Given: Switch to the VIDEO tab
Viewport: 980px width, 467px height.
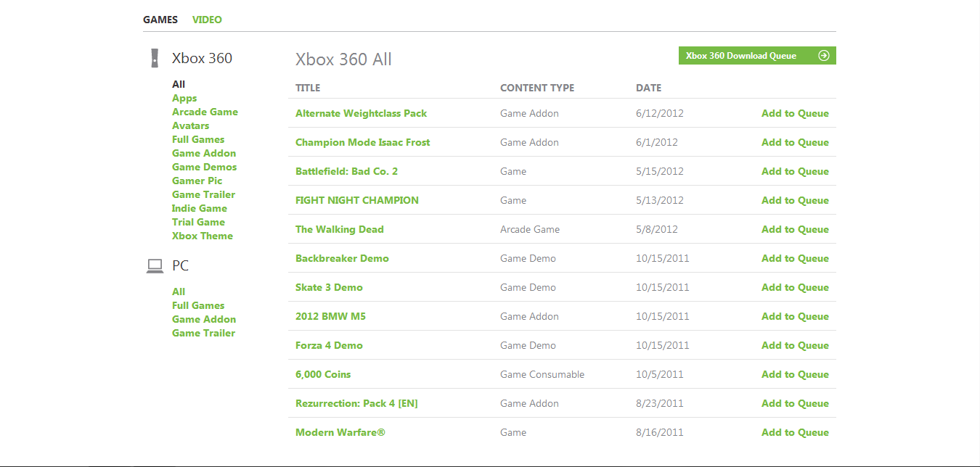Looking at the screenshot, I should [207, 20].
